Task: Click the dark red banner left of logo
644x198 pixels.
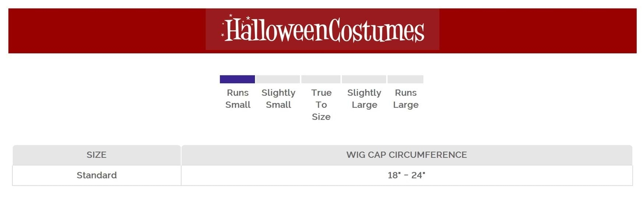Action: 107,31
